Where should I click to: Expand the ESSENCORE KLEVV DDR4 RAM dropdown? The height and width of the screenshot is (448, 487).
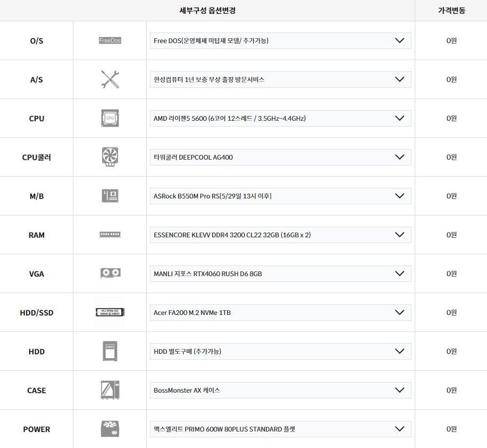click(x=281, y=235)
